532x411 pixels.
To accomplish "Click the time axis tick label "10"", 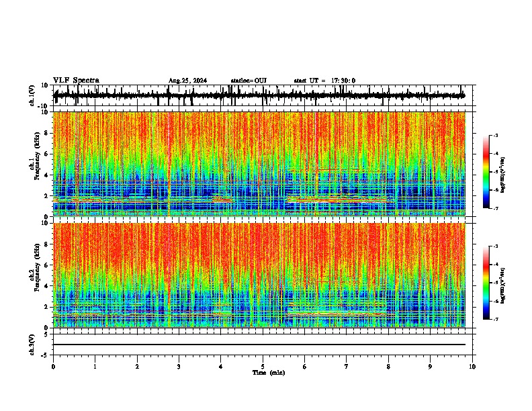I will coord(472,367).
